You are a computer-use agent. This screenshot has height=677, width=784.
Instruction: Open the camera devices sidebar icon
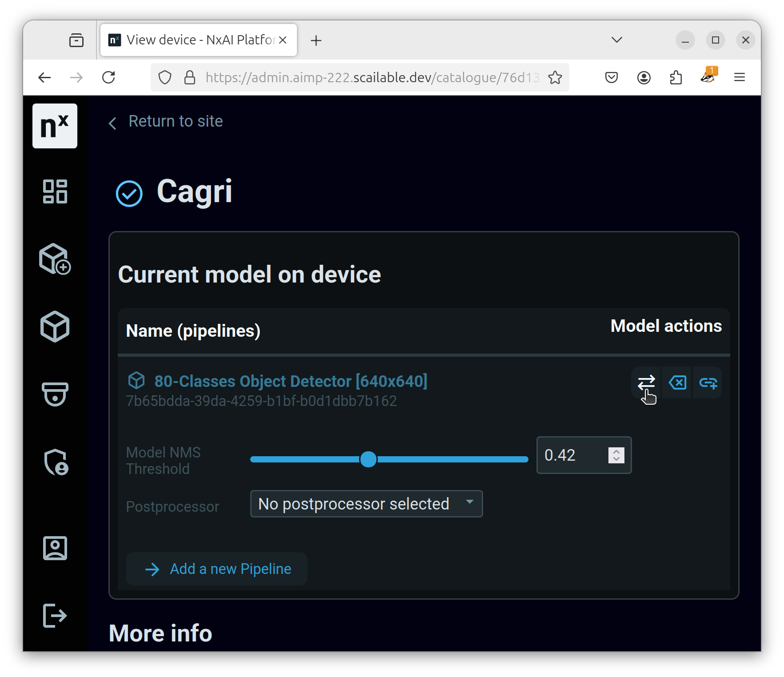point(55,394)
